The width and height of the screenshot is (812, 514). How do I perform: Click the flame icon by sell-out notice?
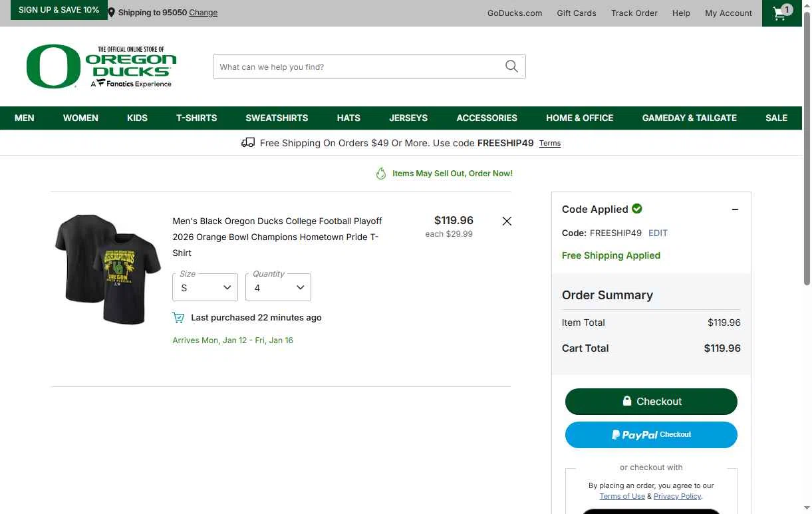coord(381,174)
